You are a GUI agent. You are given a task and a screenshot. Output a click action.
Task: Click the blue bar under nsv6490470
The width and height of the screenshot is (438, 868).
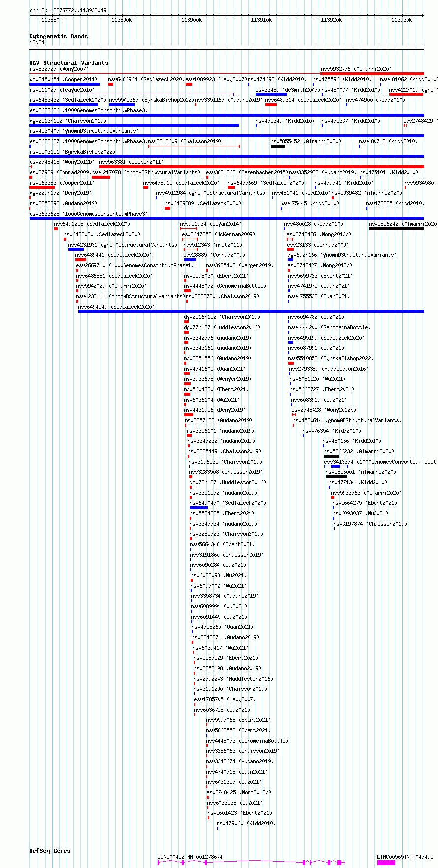tap(199, 508)
